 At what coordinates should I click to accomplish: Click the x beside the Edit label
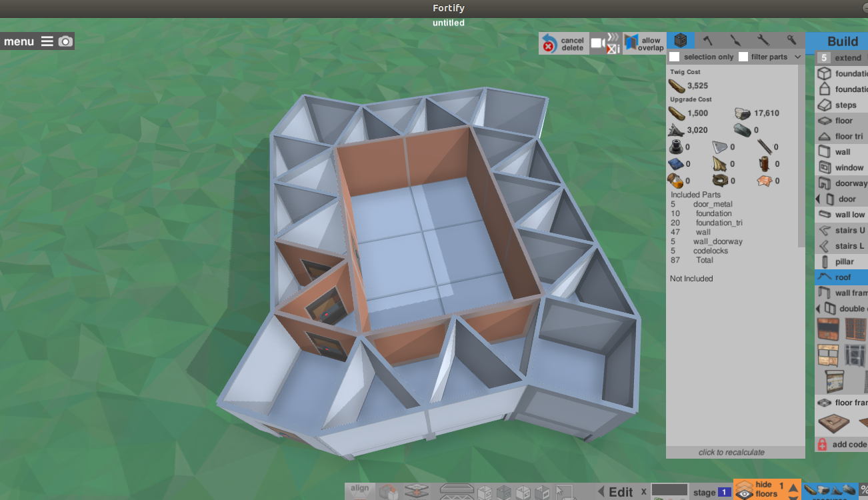pyautogui.click(x=644, y=491)
